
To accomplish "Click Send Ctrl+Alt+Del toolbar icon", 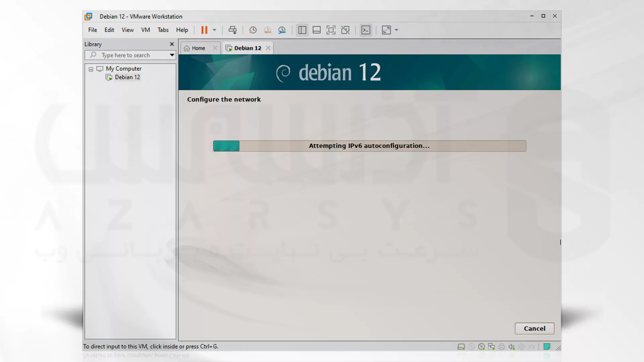I will click(x=232, y=30).
